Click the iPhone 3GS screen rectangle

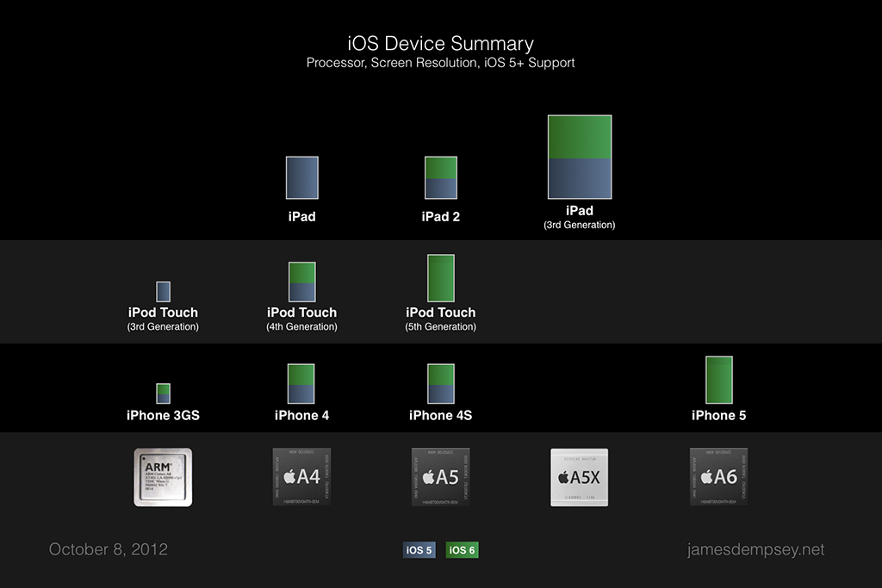click(x=163, y=393)
